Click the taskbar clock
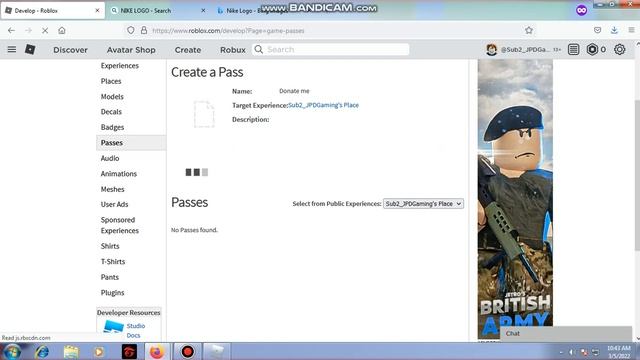The image size is (640, 360). 619,352
